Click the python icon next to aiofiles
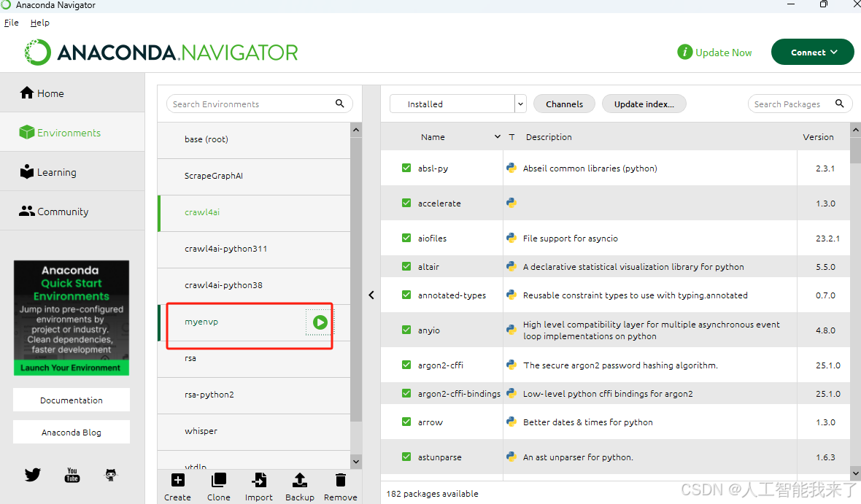Viewport: 861px width, 504px height. click(511, 238)
